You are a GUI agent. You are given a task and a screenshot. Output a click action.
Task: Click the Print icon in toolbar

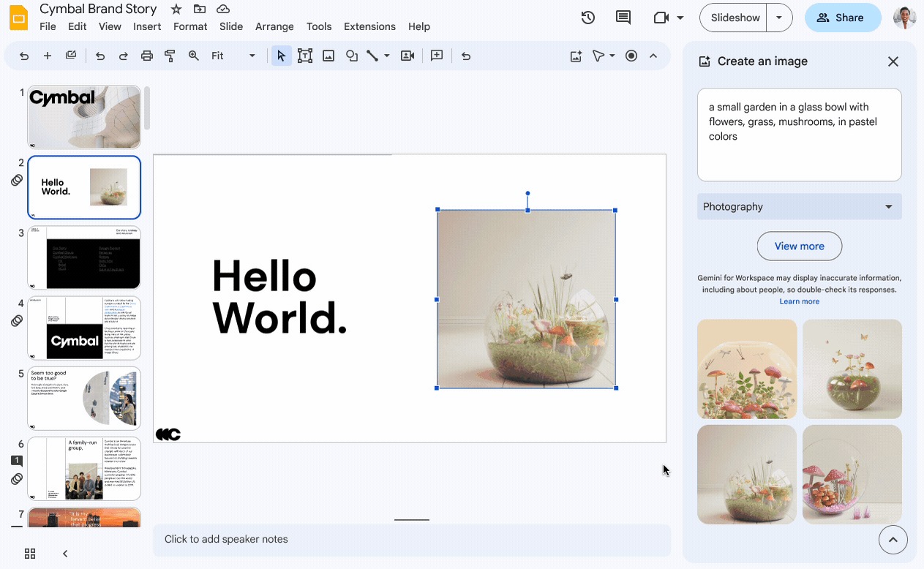tap(147, 56)
